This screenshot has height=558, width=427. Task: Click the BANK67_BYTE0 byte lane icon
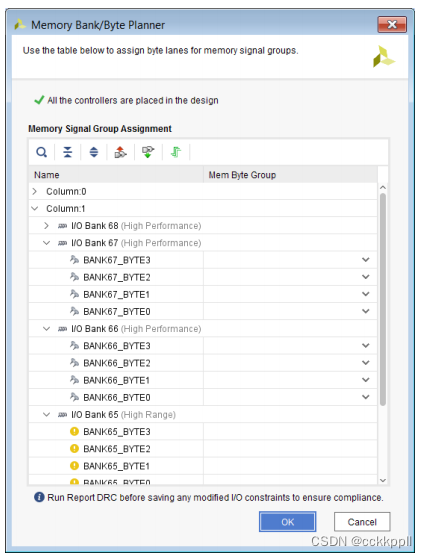pyautogui.click(x=74, y=311)
